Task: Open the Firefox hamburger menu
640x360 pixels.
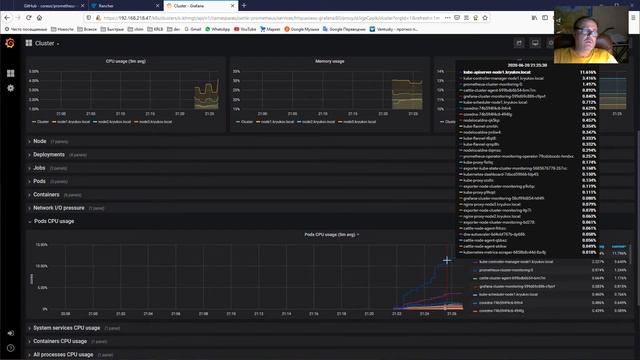Action: coord(633,18)
